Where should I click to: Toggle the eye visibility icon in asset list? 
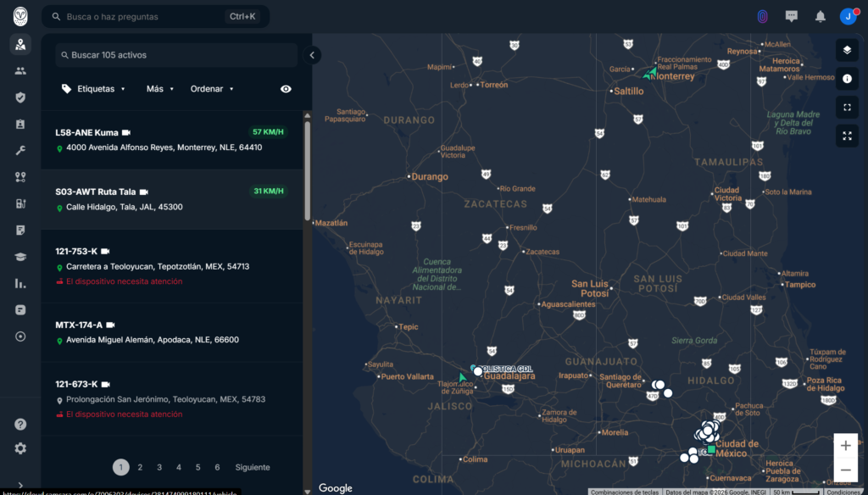tap(286, 89)
